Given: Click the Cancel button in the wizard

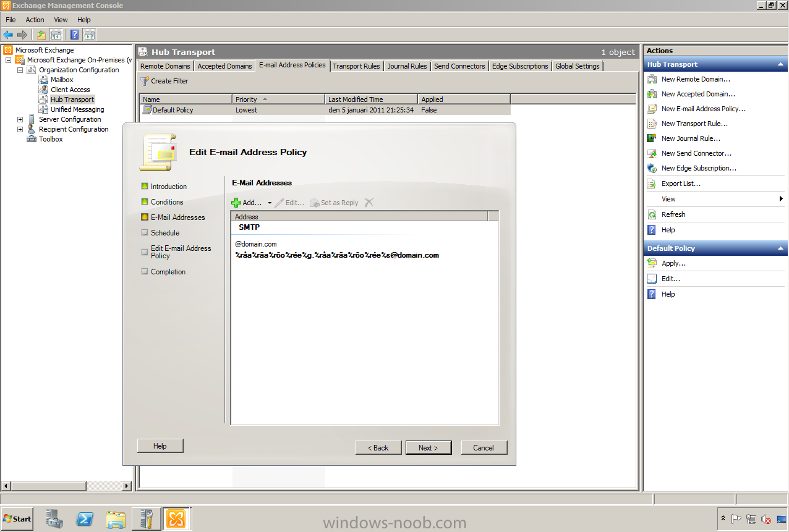Looking at the screenshot, I should [484, 447].
